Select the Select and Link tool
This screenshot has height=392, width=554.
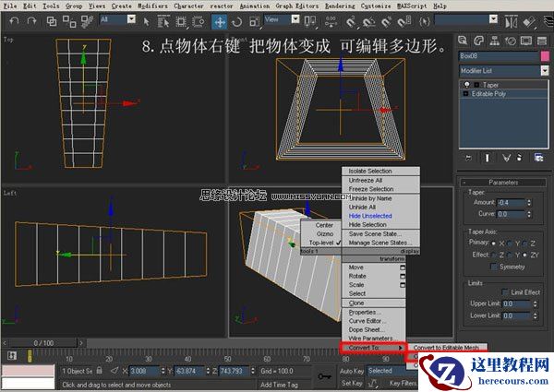click(52, 21)
